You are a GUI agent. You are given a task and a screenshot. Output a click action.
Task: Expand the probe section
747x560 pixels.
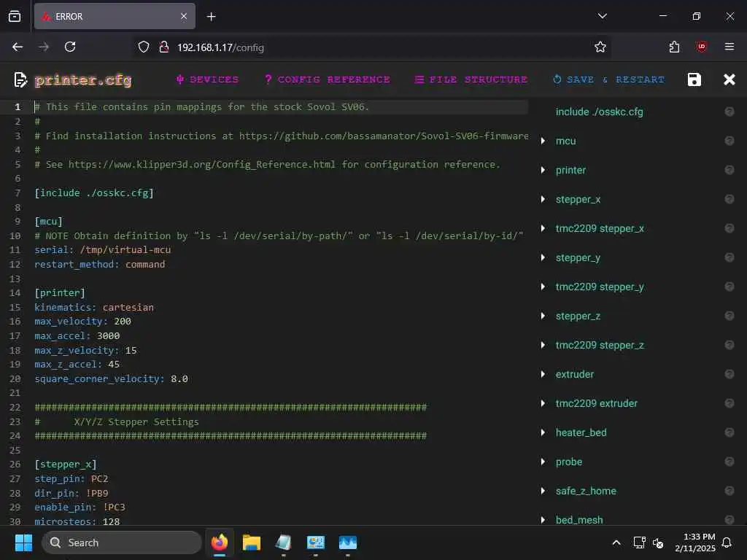543,462
